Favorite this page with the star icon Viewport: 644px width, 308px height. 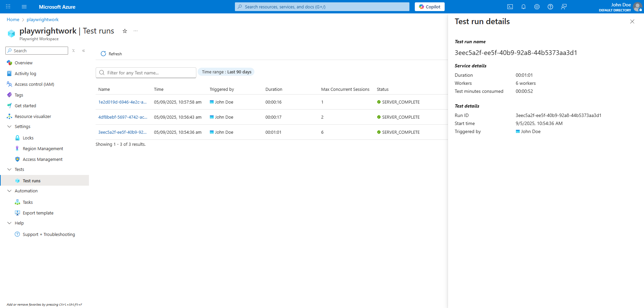tap(125, 31)
